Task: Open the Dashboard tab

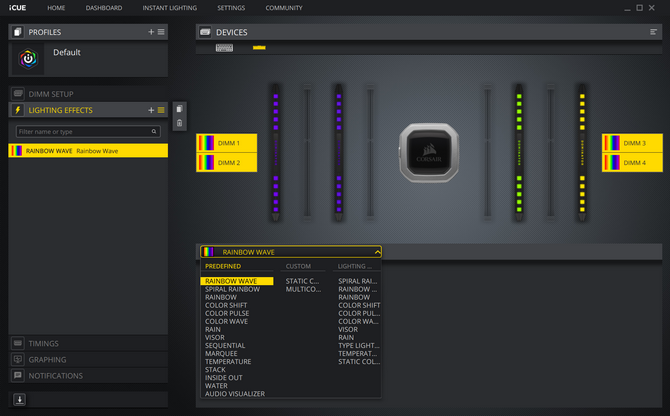Action: 104,8
